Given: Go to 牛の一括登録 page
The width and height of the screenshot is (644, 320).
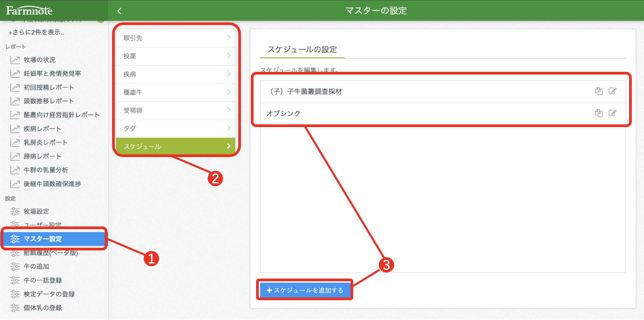Looking at the screenshot, I should 42,280.
